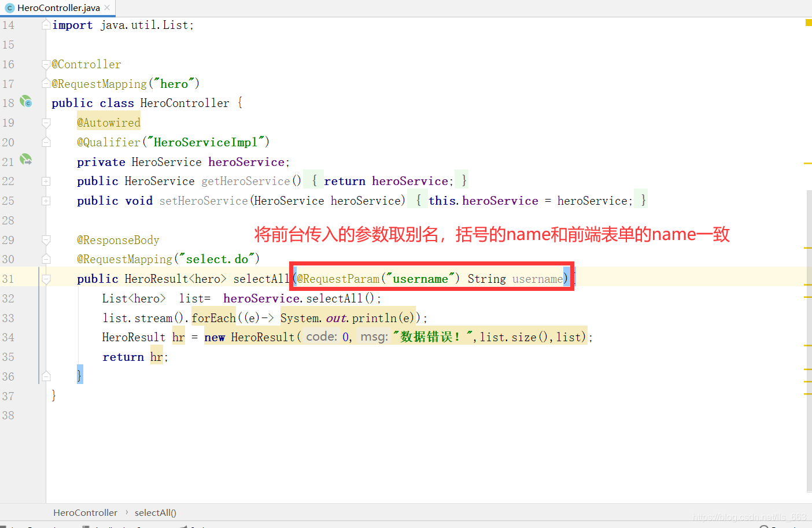Viewport: 812px width, 528px height.
Task: Click the HeroController breadcrumb
Action: point(85,512)
